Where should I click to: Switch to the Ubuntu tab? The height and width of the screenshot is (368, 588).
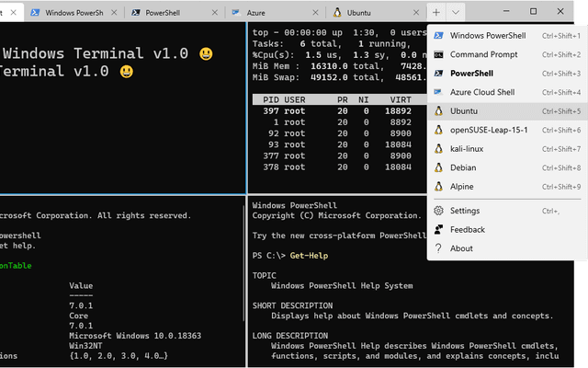(x=376, y=13)
